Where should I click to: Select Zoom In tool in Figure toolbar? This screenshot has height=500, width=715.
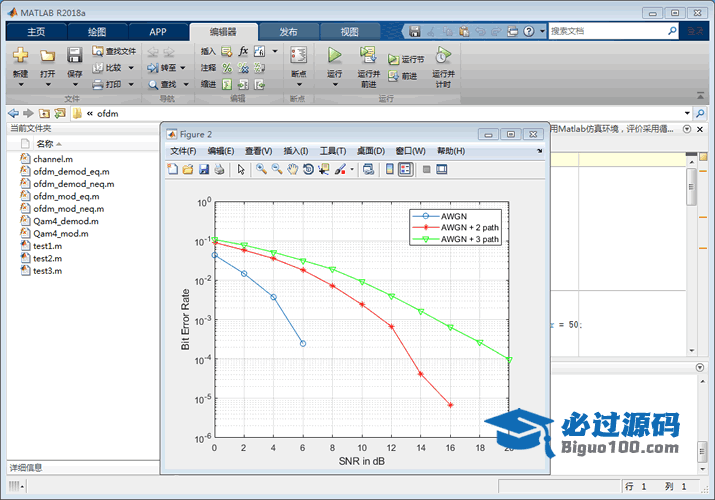(x=261, y=169)
